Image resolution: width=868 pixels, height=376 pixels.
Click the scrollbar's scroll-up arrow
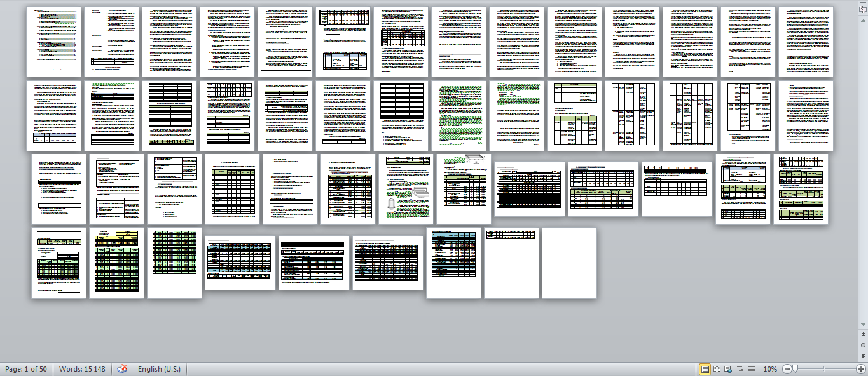pos(863,20)
